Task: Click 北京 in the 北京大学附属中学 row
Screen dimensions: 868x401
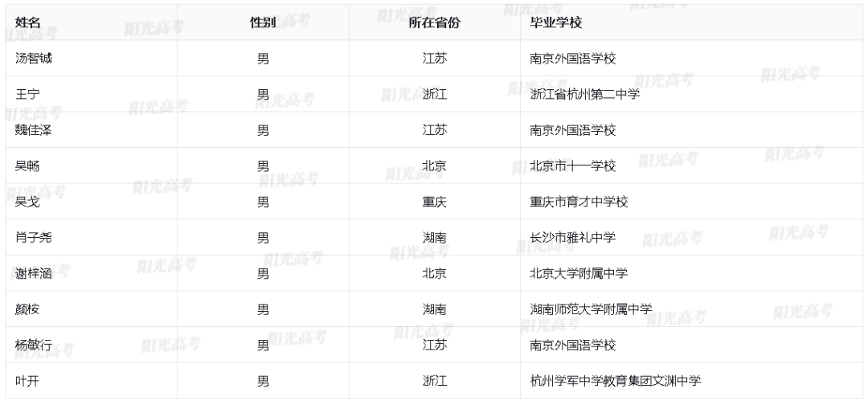Action: pos(435,273)
